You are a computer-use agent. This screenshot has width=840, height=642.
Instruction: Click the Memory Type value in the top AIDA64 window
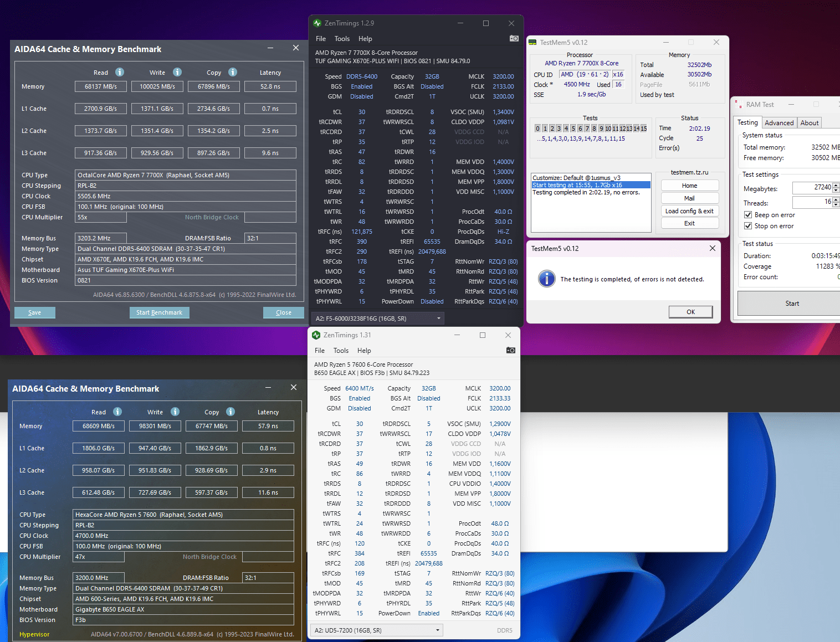(x=186, y=249)
